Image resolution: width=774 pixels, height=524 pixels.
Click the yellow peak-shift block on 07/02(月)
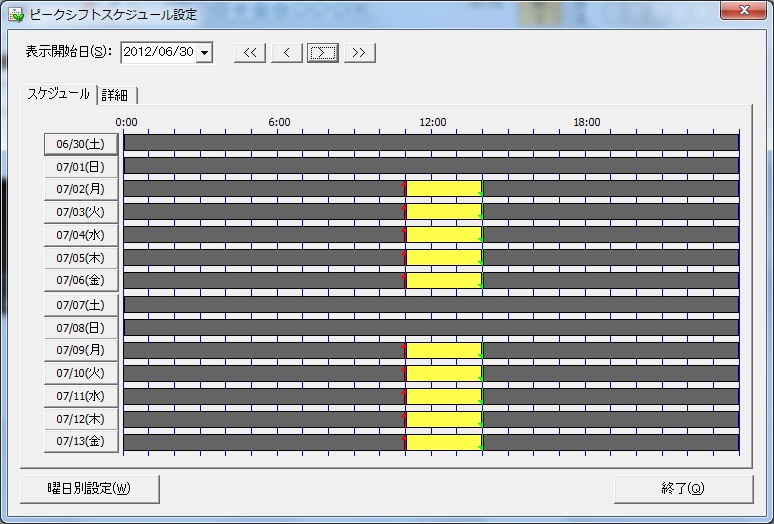pos(444,188)
